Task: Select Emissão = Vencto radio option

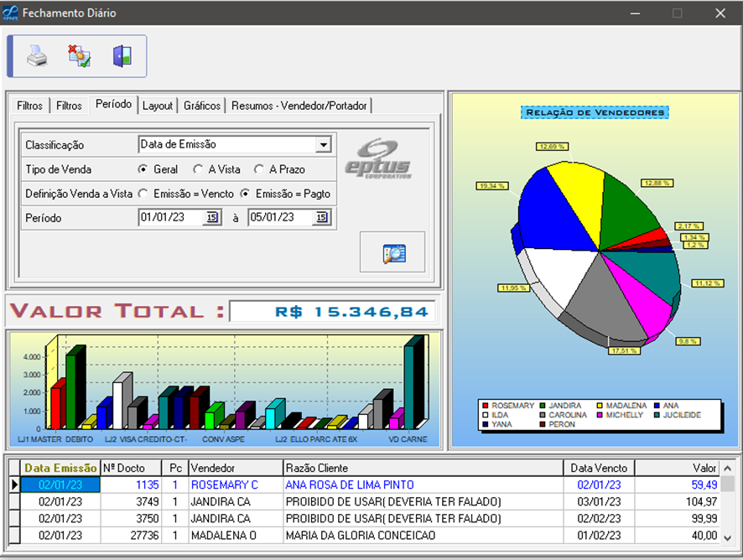Action: point(143,194)
